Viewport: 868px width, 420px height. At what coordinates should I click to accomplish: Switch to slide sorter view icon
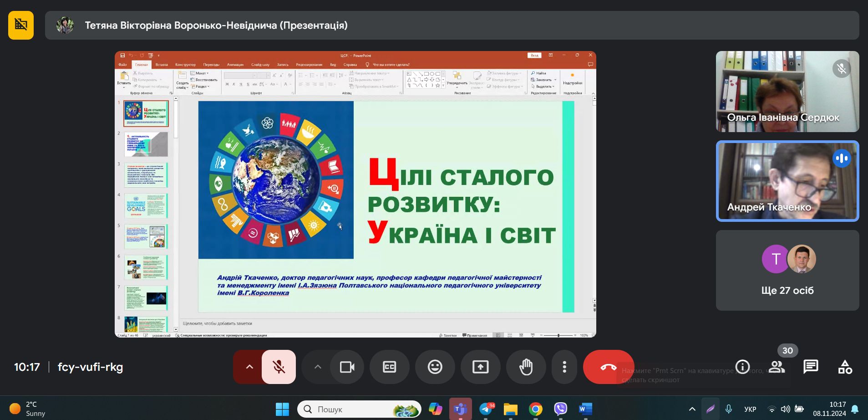pos(510,335)
